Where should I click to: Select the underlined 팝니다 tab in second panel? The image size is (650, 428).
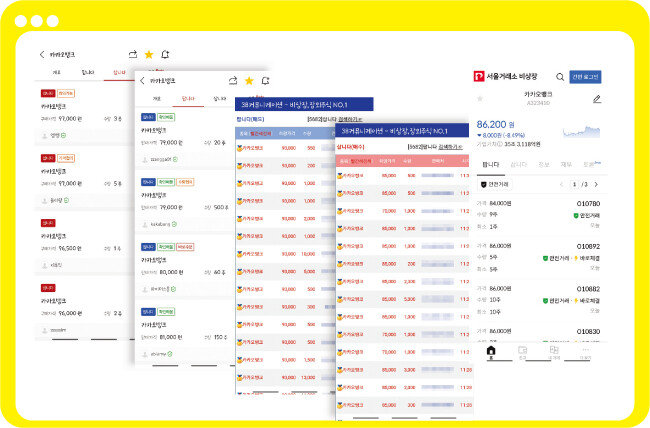pos(188,99)
